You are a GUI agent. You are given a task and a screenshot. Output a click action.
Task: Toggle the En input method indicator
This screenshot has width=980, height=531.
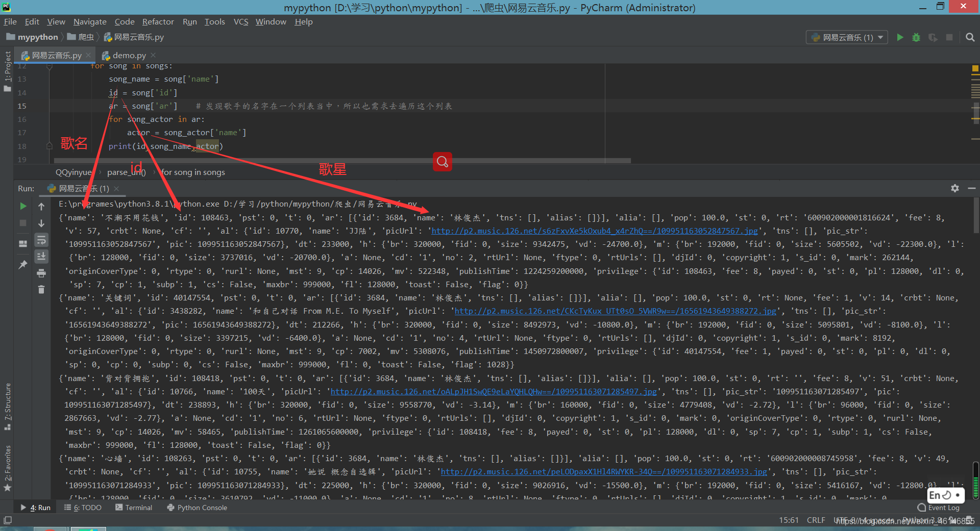point(945,495)
